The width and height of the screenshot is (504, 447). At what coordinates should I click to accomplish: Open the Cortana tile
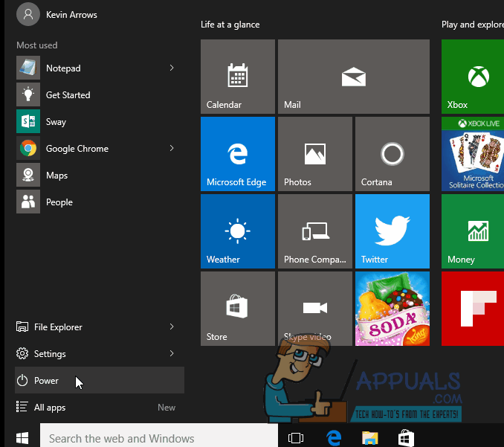point(392,154)
